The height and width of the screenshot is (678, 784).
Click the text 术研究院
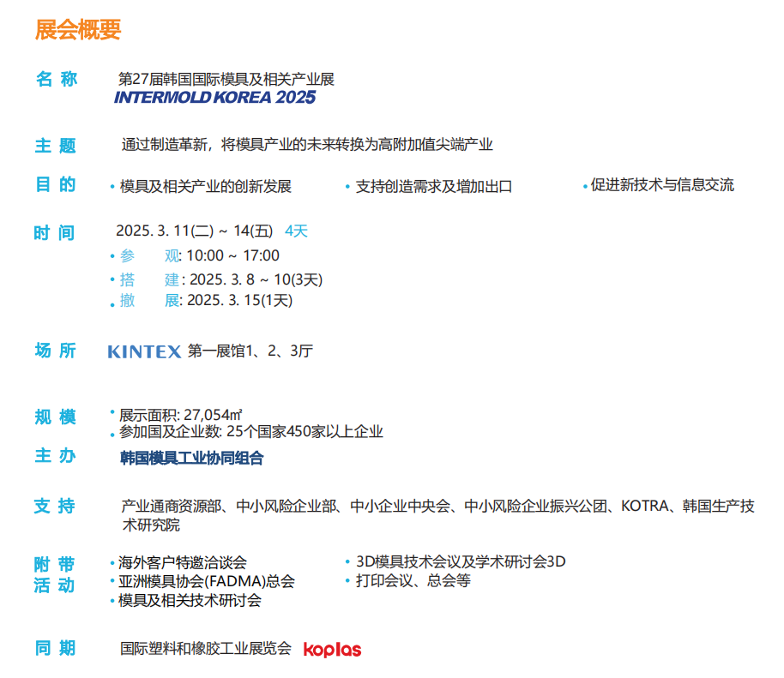151,525
